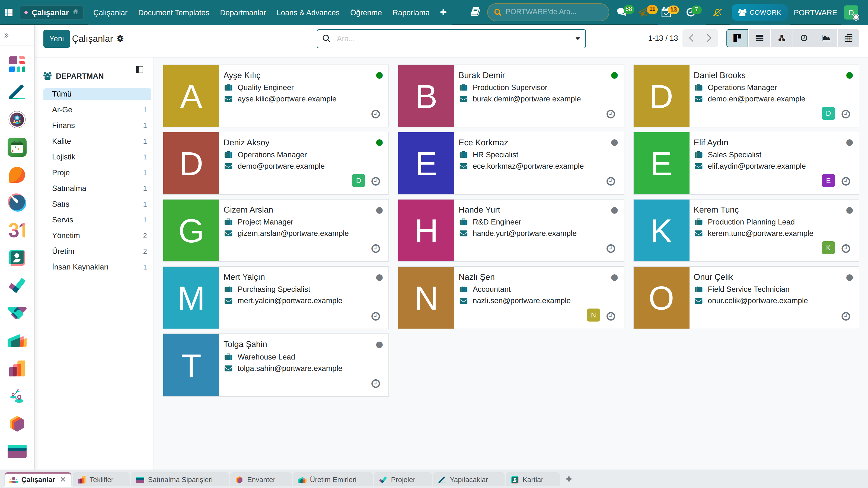Switch to Kanban view
The height and width of the screenshot is (488, 868).
(x=737, y=38)
